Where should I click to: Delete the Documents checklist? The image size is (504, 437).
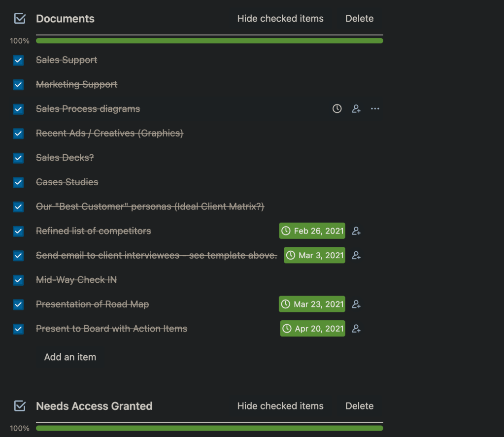pyautogui.click(x=359, y=19)
